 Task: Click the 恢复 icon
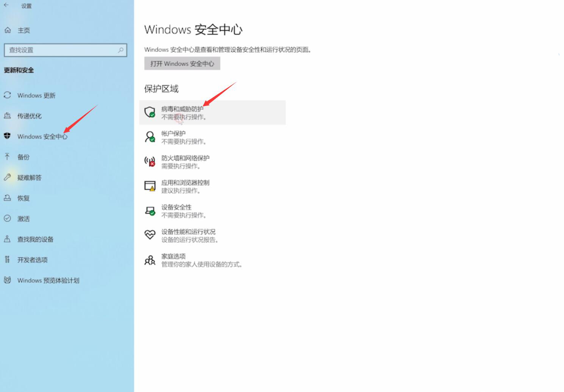pos(7,198)
